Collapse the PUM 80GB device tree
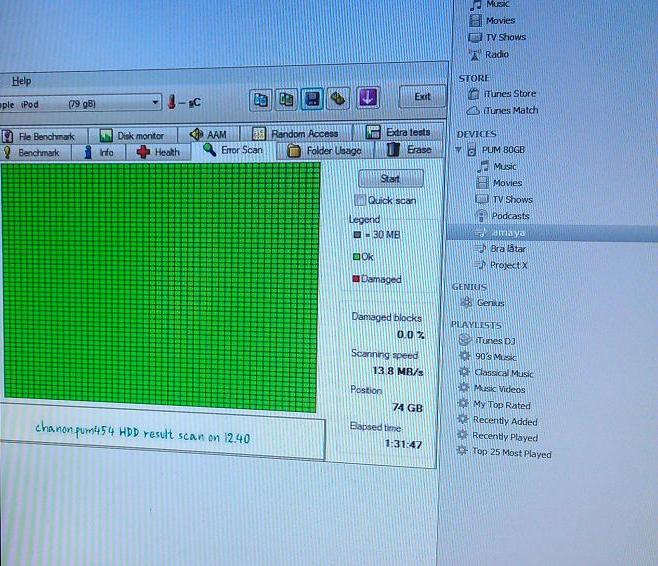The height and width of the screenshot is (566, 658). [x=458, y=151]
